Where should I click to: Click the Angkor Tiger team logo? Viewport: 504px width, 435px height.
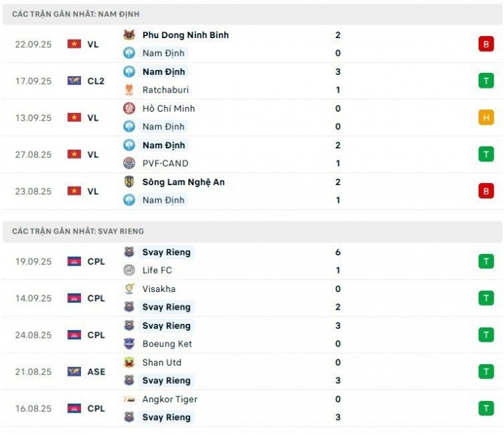(x=129, y=399)
